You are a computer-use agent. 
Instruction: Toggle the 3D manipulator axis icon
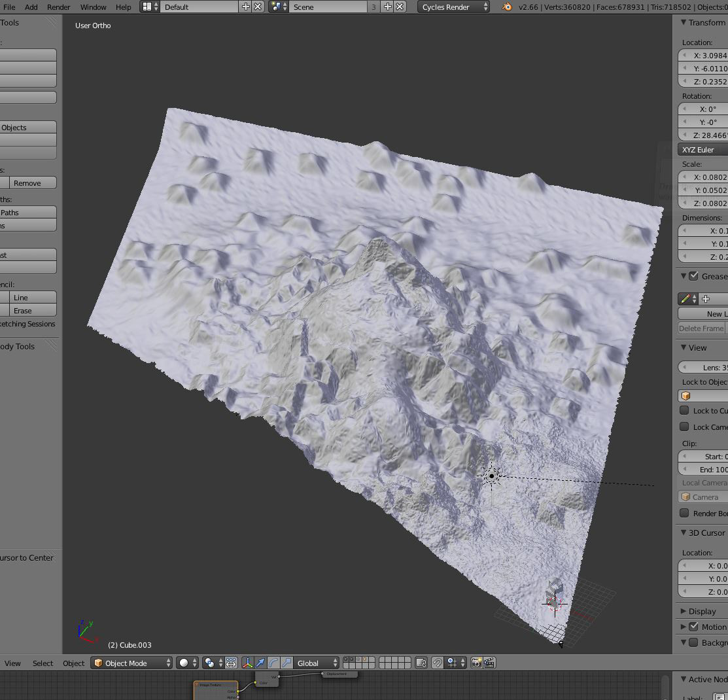pyautogui.click(x=247, y=663)
